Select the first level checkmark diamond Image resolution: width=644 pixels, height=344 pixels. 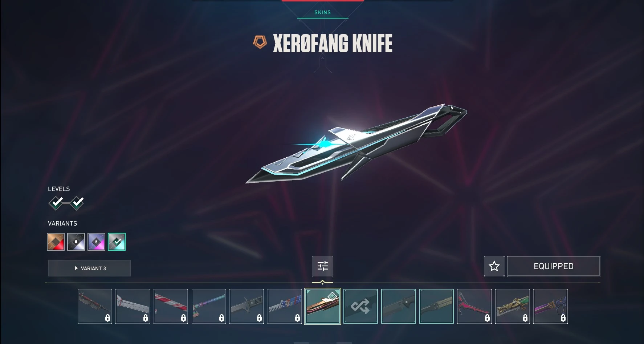tap(56, 203)
